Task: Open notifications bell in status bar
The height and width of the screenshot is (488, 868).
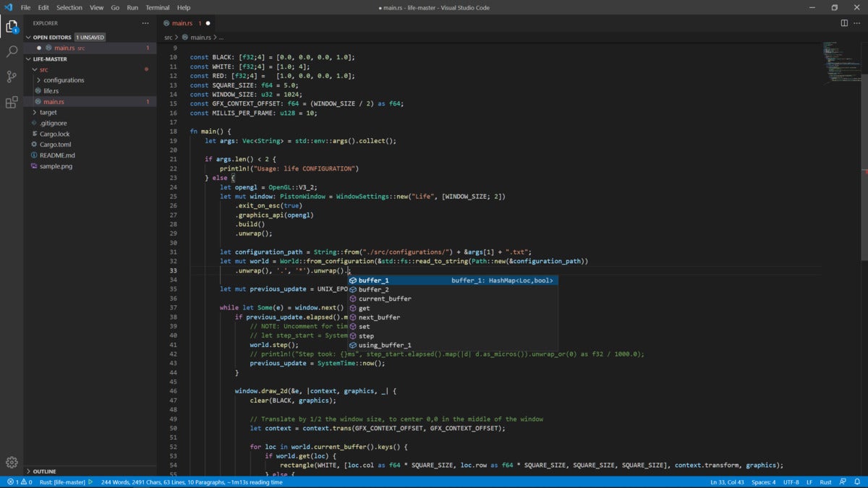Action: click(x=858, y=481)
